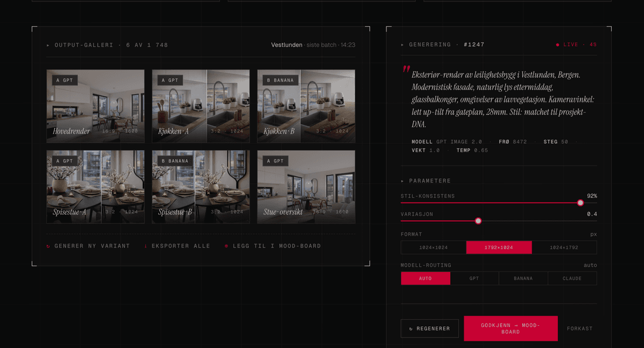The width and height of the screenshot is (644, 348).
Task: Click the A GPT badge on Stue·oversikt
Action: (x=275, y=161)
